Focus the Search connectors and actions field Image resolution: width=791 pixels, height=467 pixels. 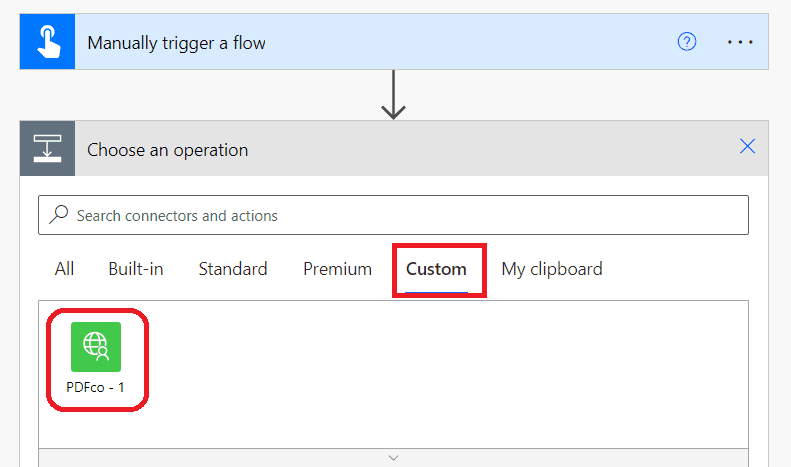400,215
